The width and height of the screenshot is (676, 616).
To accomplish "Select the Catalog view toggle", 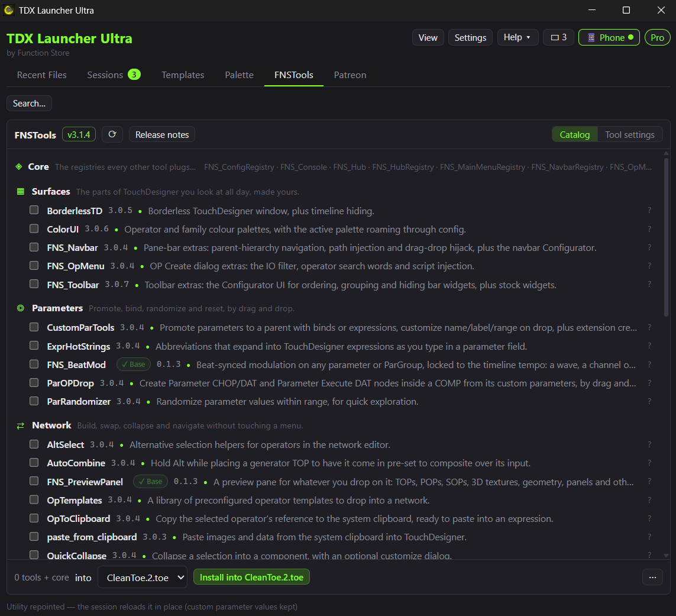I will pos(575,134).
